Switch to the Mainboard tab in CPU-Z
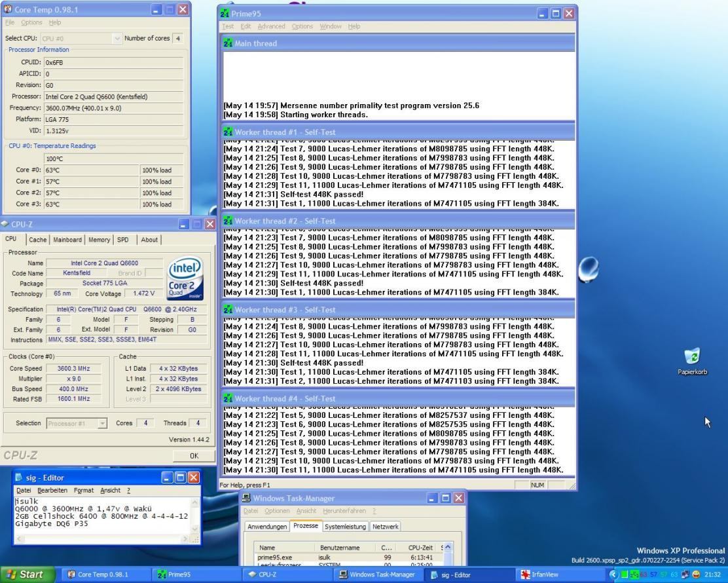This screenshot has height=583, width=728. coord(67,240)
